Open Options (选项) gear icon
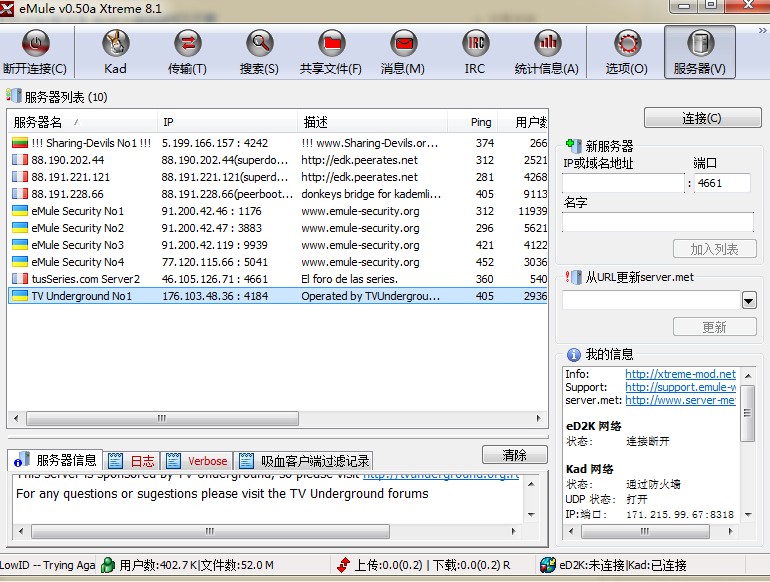Screen dimensions: 770x582 (x=627, y=43)
